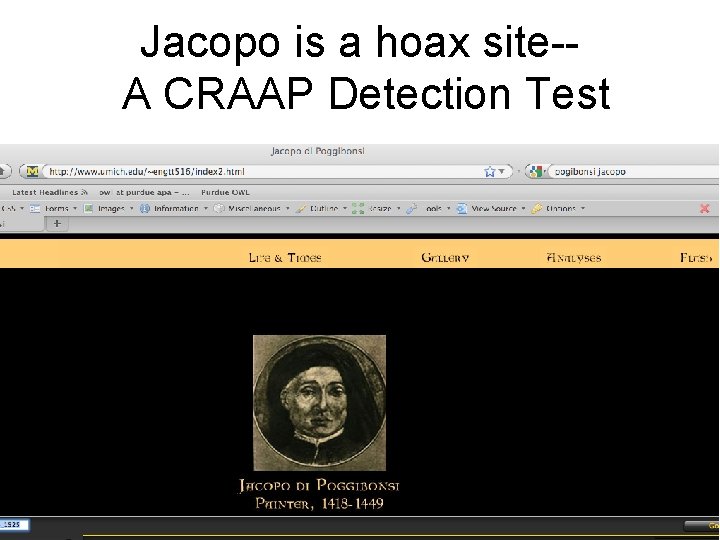Expand the Images dropdown arrow
Viewport: 720px width, 540px height.
(131, 208)
